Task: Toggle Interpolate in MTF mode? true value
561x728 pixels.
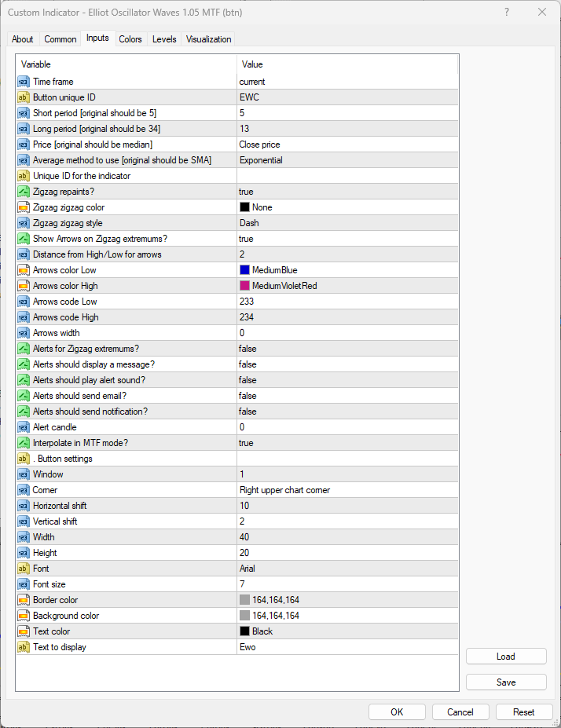Action: pyautogui.click(x=347, y=443)
